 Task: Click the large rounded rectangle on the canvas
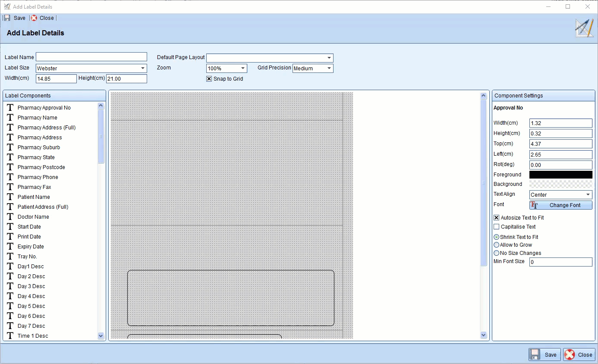[231, 298]
